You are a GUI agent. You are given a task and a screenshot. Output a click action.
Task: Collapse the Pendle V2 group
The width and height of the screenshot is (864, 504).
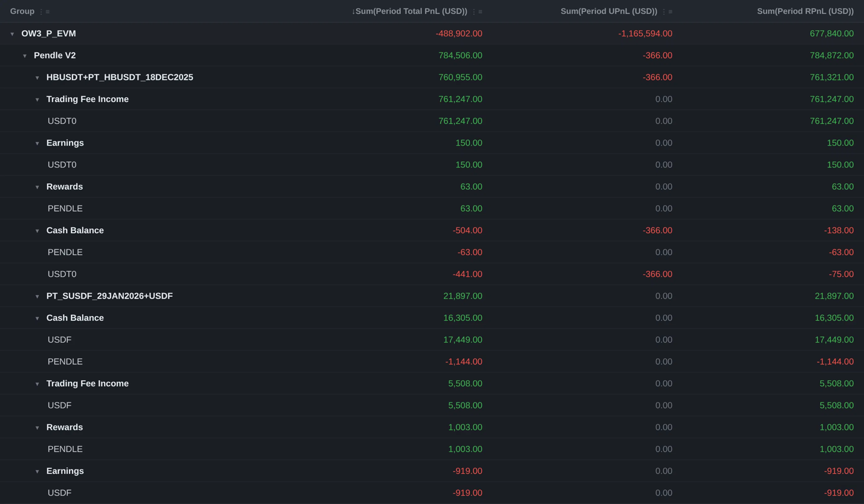pyautogui.click(x=25, y=56)
